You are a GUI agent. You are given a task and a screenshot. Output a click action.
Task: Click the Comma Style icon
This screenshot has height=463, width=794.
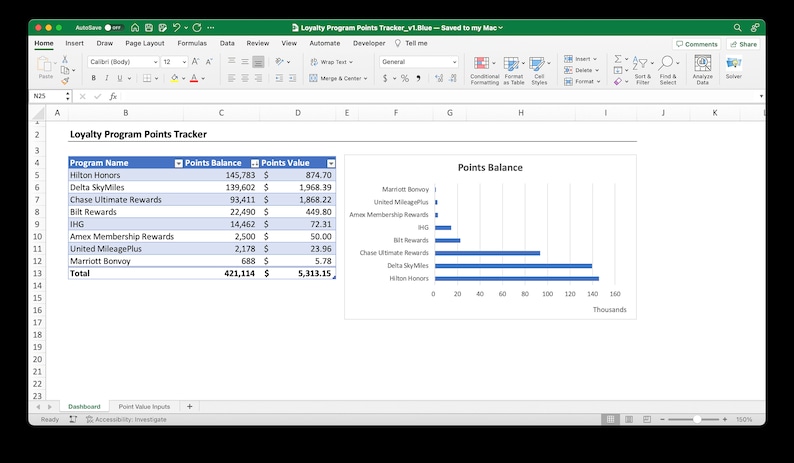pyautogui.click(x=418, y=78)
